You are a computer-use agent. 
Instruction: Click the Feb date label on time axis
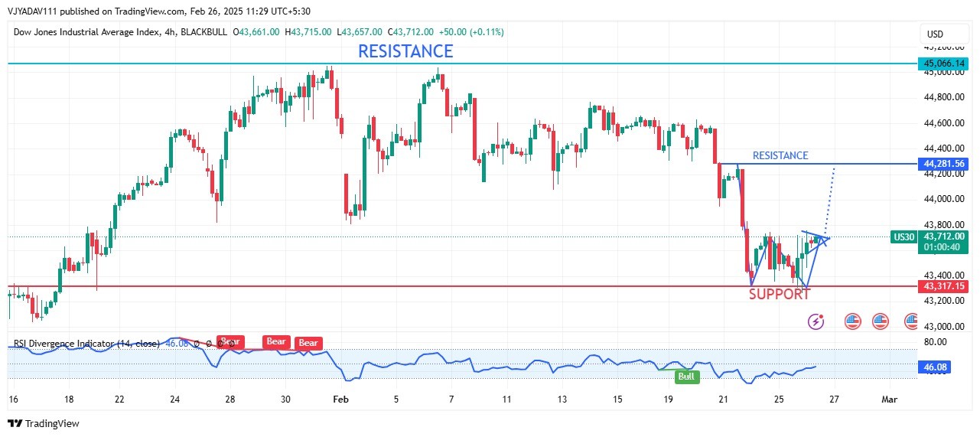click(341, 399)
